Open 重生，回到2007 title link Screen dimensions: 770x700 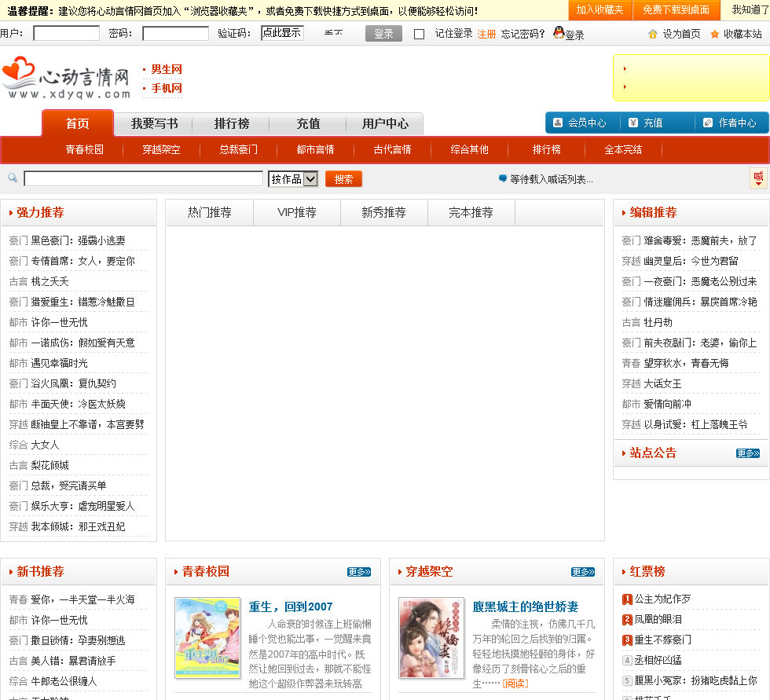[291, 607]
